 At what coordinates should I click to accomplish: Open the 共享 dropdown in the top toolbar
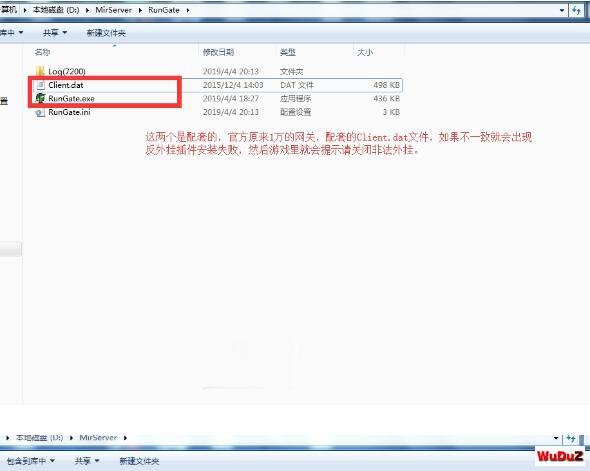[55, 33]
